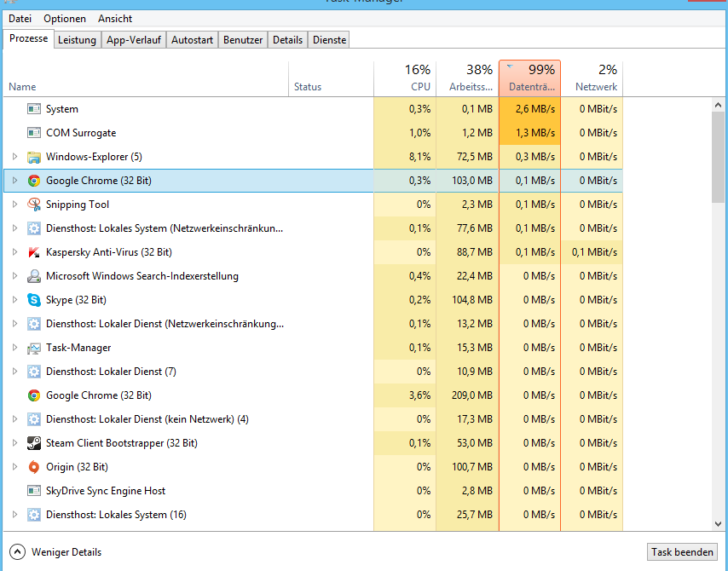
Task: Open the Ansicht menu
Action: (x=115, y=19)
